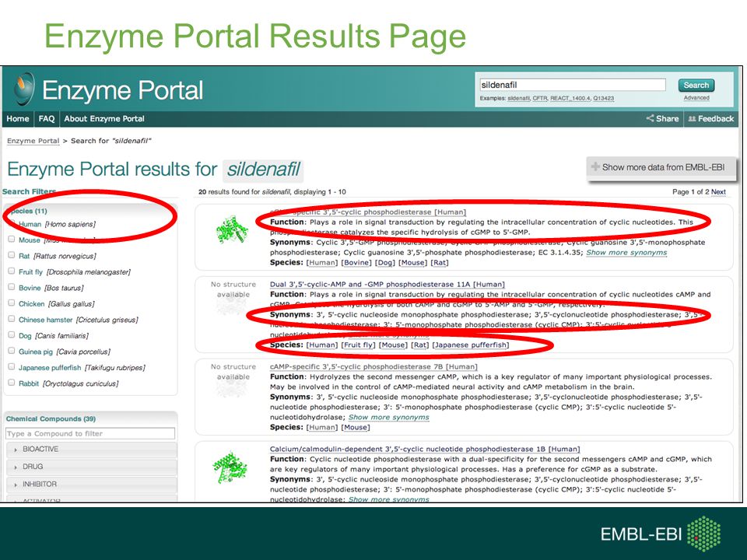Click the plus icon on Show more data

[595, 166]
